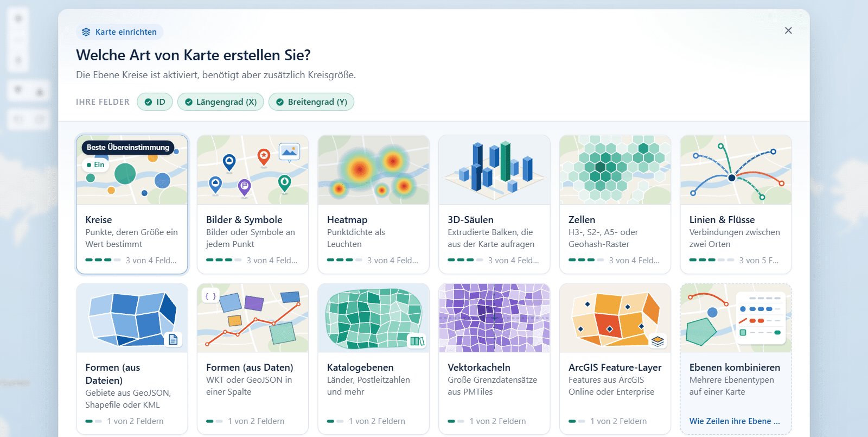This screenshot has height=437, width=868.
Task: Toggle the Breitengrad (Y) field chip
Action: [x=311, y=102]
